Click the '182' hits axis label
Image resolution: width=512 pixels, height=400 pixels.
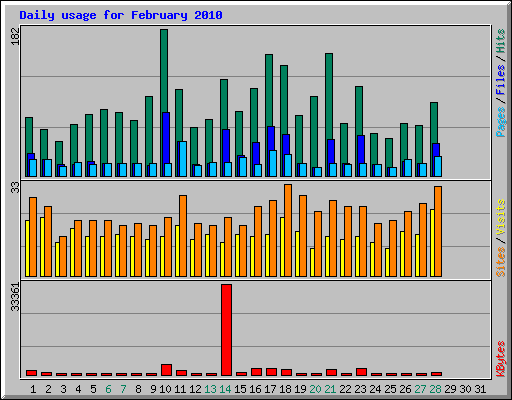[15, 37]
